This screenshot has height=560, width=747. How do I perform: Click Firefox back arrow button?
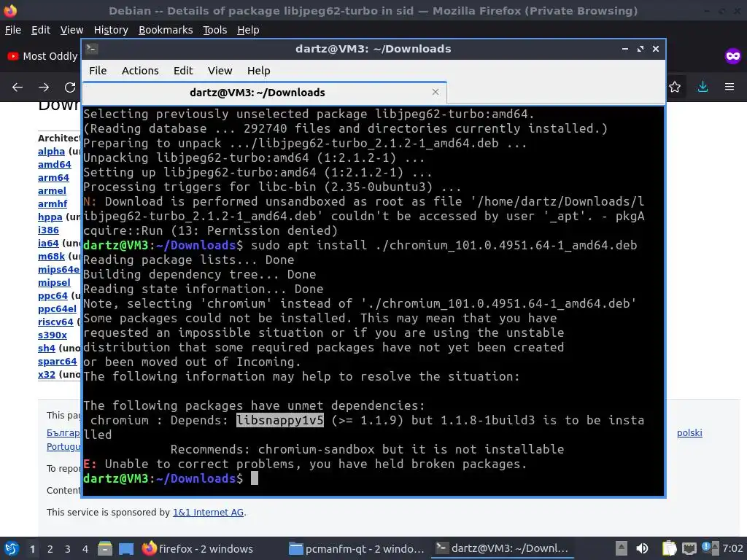click(x=18, y=87)
